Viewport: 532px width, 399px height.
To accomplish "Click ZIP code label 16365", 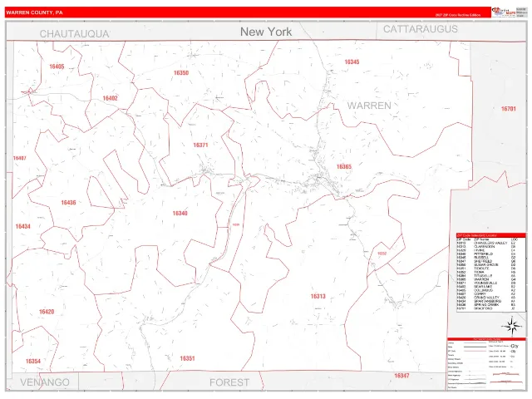I will click(344, 166).
